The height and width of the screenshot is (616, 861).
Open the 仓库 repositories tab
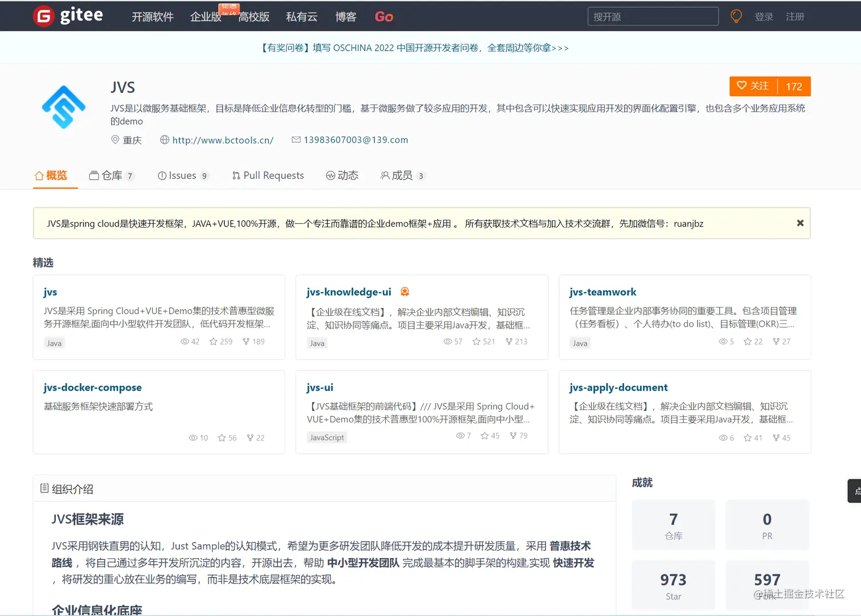tap(112, 175)
